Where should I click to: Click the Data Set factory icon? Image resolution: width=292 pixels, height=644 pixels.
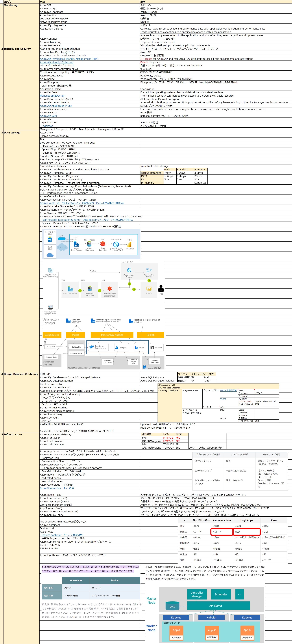(68, 320)
